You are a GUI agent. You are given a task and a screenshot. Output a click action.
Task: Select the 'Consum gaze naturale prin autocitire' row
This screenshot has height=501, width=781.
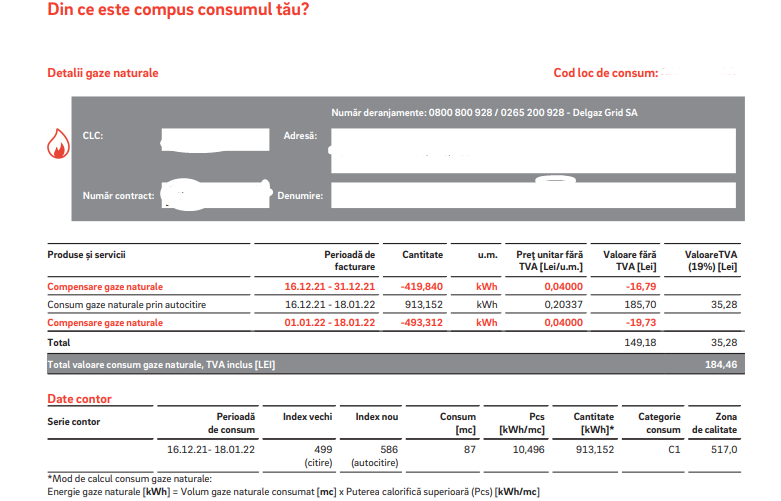pos(394,305)
